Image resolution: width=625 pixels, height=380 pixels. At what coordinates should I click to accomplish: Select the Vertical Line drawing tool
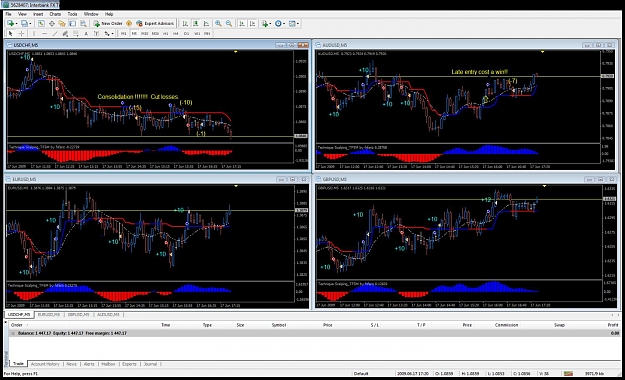pos(34,34)
